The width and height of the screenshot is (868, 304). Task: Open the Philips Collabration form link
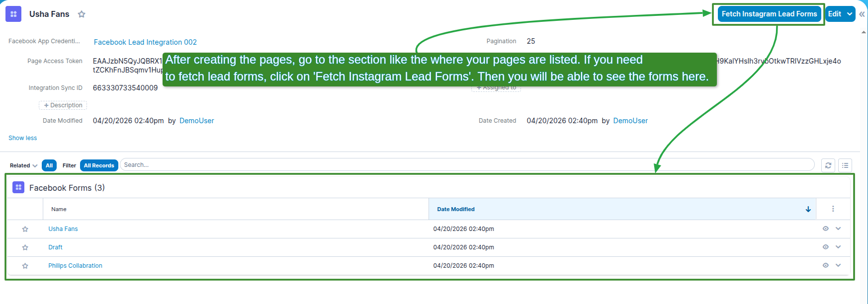click(x=75, y=266)
